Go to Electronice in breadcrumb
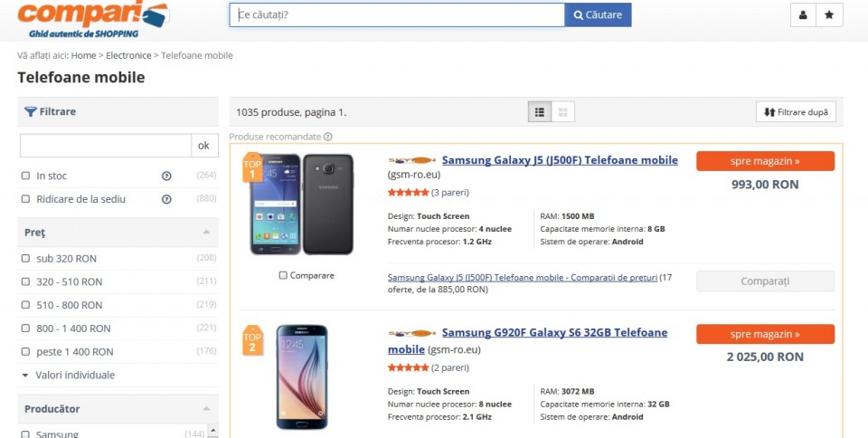 click(128, 55)
